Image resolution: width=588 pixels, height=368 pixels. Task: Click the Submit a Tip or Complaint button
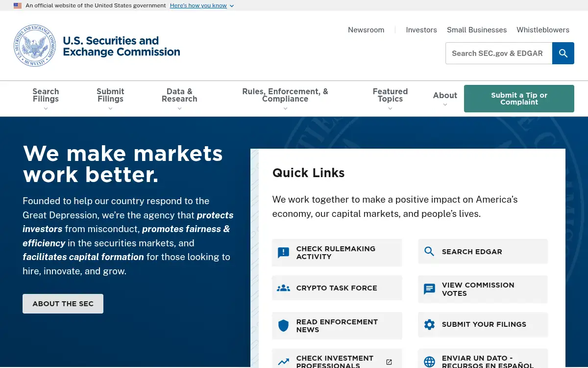[x=519, y=99]
